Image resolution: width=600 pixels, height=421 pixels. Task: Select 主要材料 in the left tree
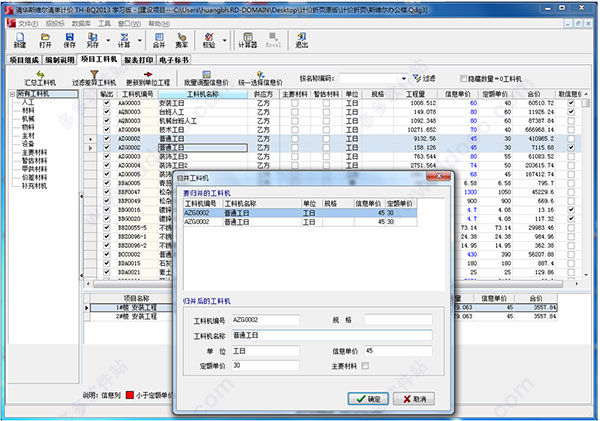34,152
